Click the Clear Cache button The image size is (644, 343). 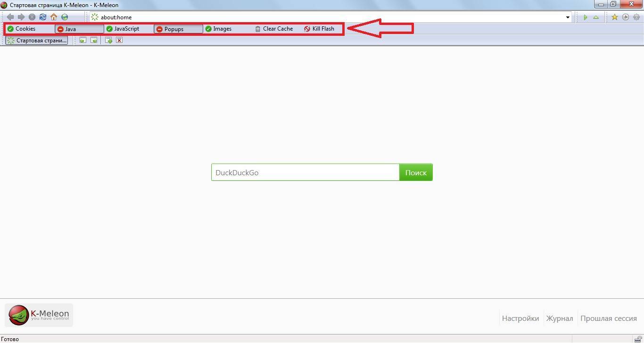(x=274, y=29)
